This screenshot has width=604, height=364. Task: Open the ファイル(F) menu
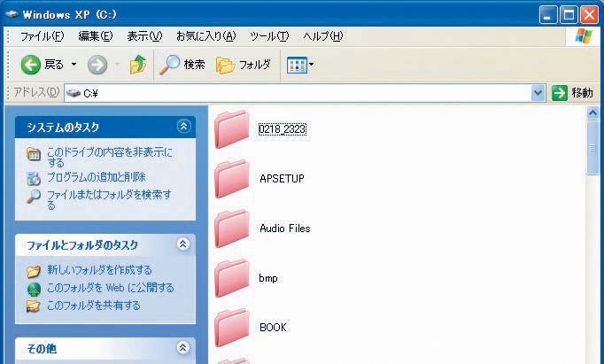(x=42, y=36)
